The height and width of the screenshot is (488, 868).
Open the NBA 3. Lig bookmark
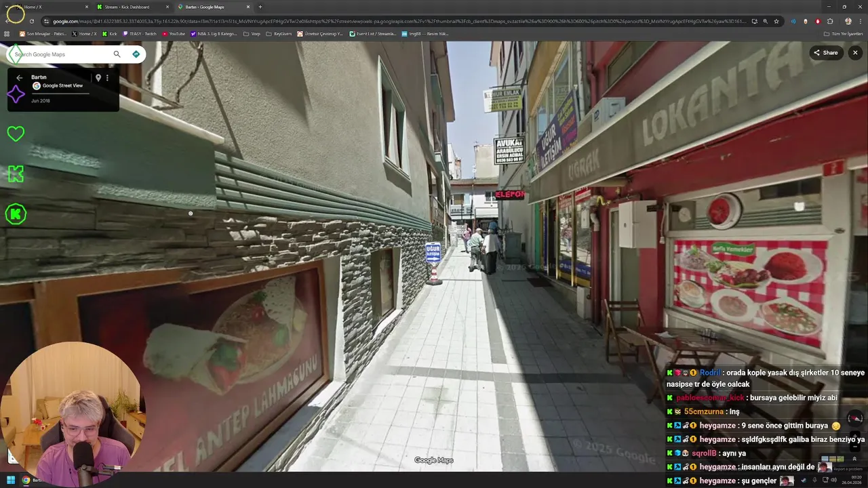click(214, 33)
